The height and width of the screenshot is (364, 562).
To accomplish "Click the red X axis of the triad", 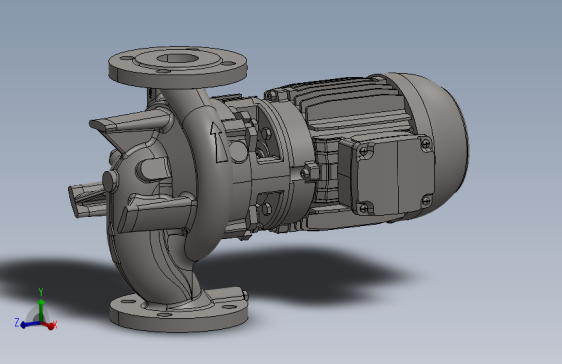I will click(49, 325).
